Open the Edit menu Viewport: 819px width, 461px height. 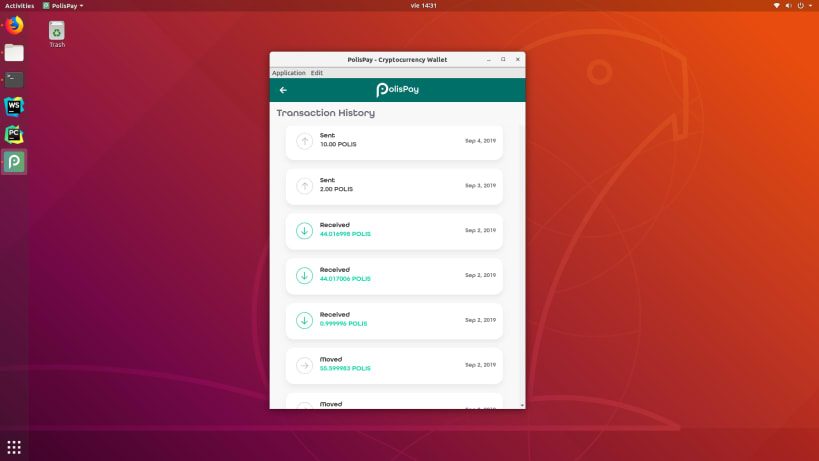tap(317, 73)
